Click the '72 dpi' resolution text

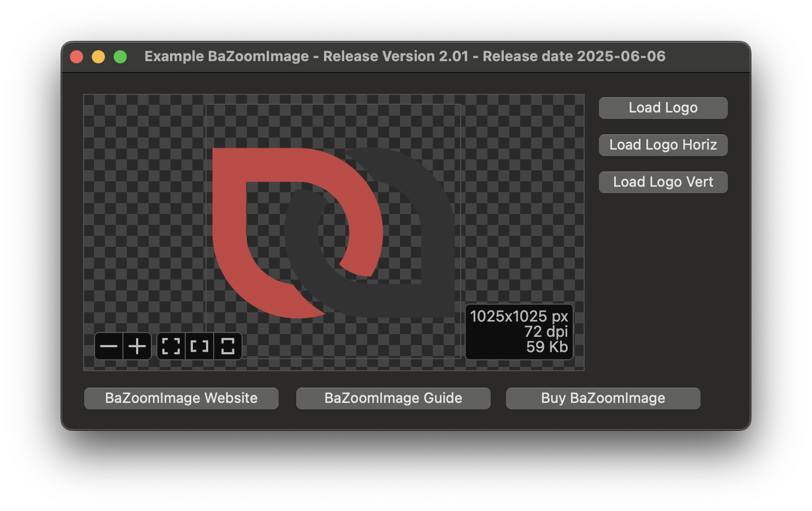click(546, 331)
